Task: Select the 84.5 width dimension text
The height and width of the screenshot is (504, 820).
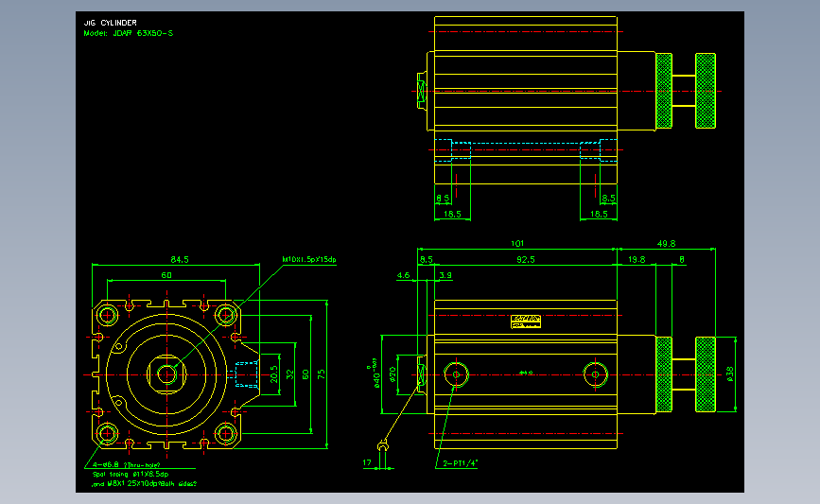Action: tap(180, 259)
